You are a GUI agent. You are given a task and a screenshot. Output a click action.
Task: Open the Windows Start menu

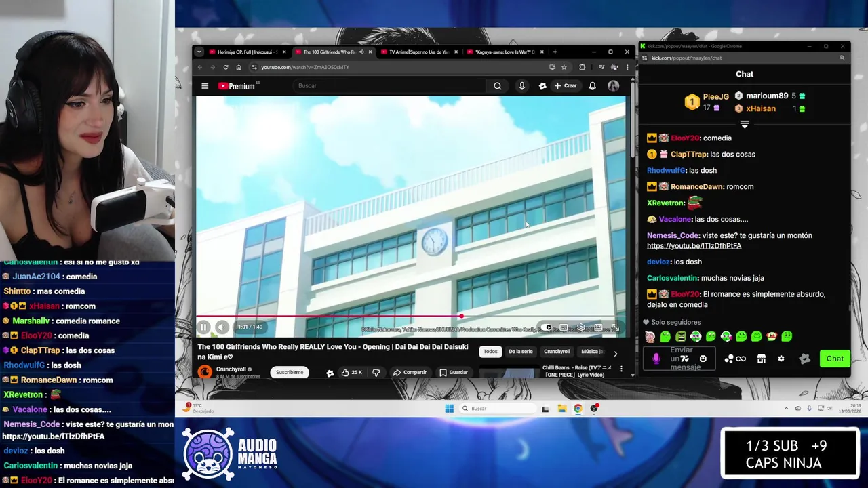click(x=449, y=408)
